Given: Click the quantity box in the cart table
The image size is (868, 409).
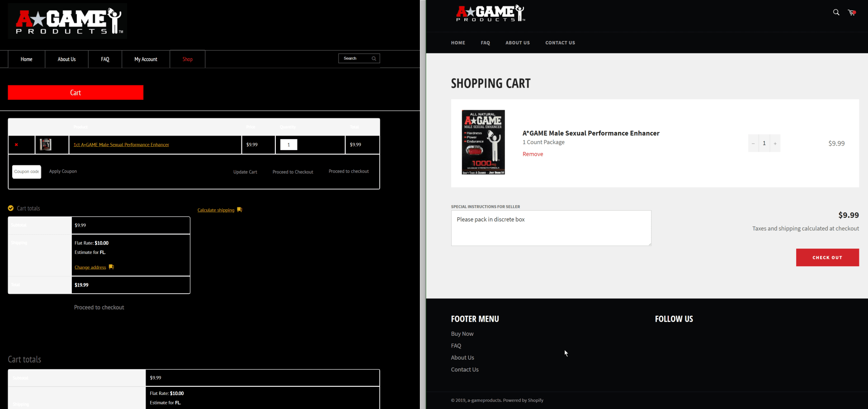Looking at the screenshot, I should tap(288, 145).
